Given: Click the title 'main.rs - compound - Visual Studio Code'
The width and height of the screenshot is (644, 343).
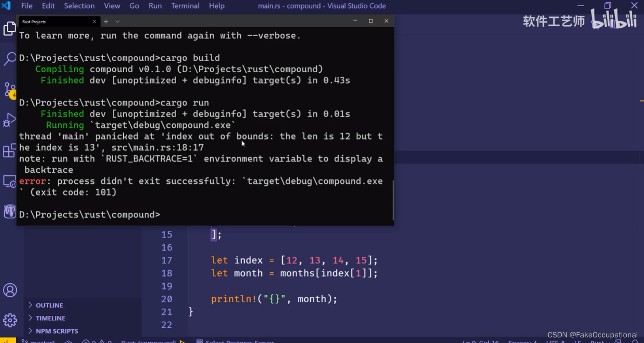Looking at the screenshot, I should coord(322,6).
